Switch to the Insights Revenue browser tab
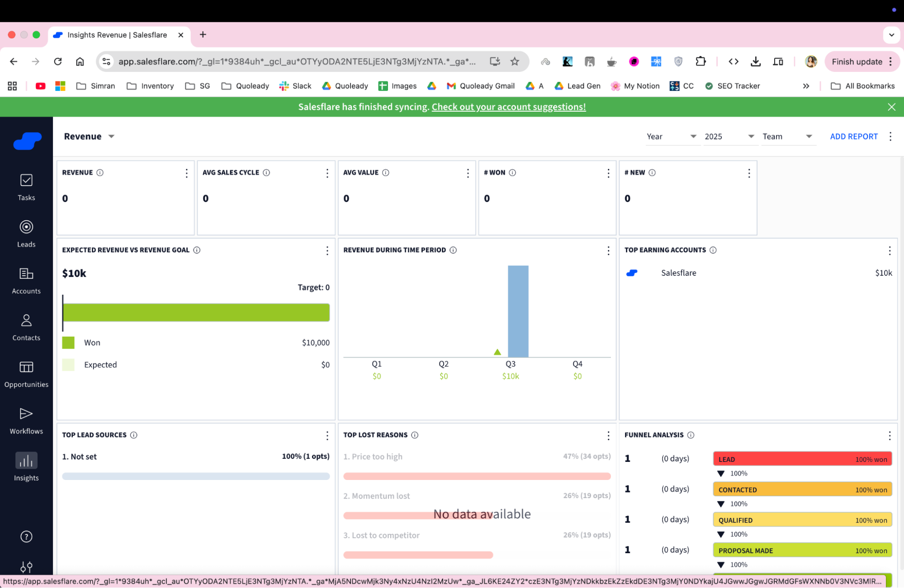904x588 pixels. 117,35
